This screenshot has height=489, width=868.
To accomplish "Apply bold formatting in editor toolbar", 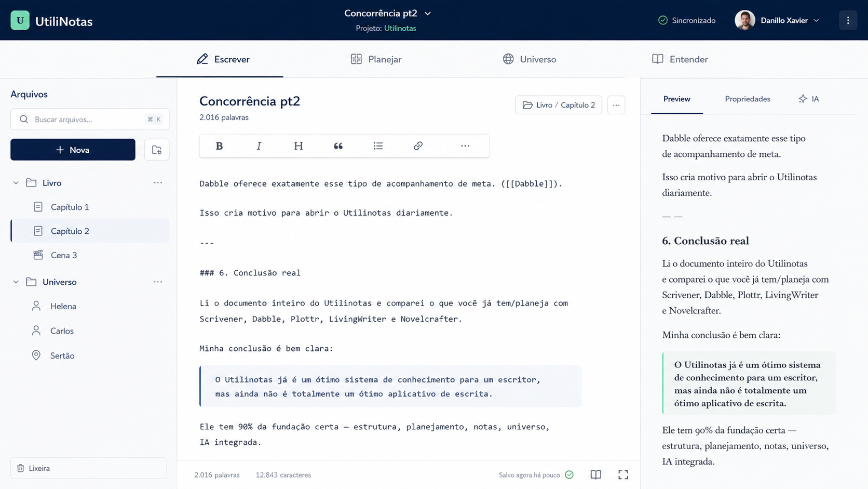I will (x=219, y=146).
